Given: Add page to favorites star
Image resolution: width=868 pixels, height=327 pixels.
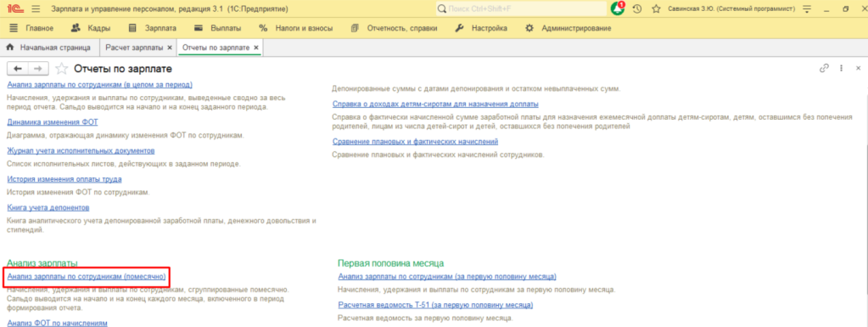Looking at the screenshot, I should pos(62,69).
